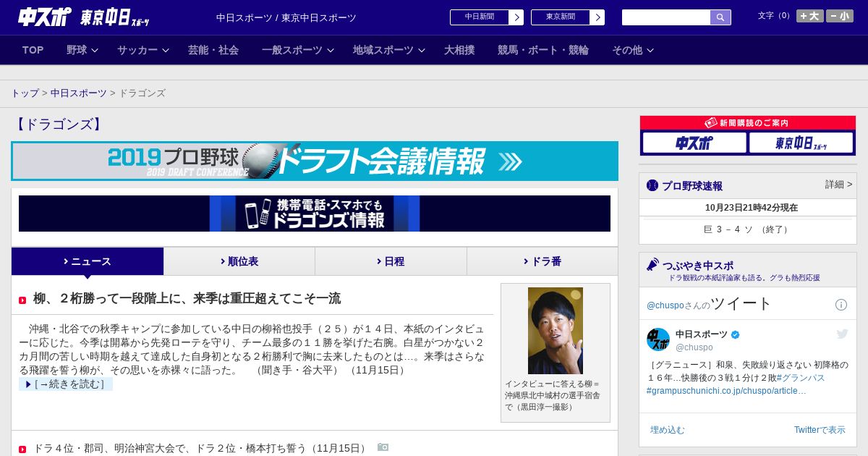Click the arrow beside 中日新聞
868x456 pixels.
(516, 17)
